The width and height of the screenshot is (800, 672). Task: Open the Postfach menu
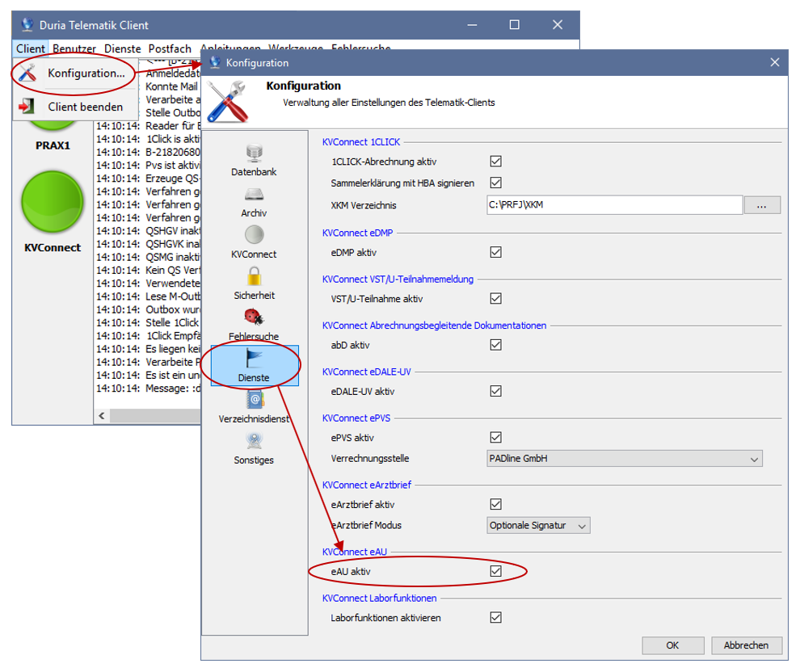click(170, 48)
